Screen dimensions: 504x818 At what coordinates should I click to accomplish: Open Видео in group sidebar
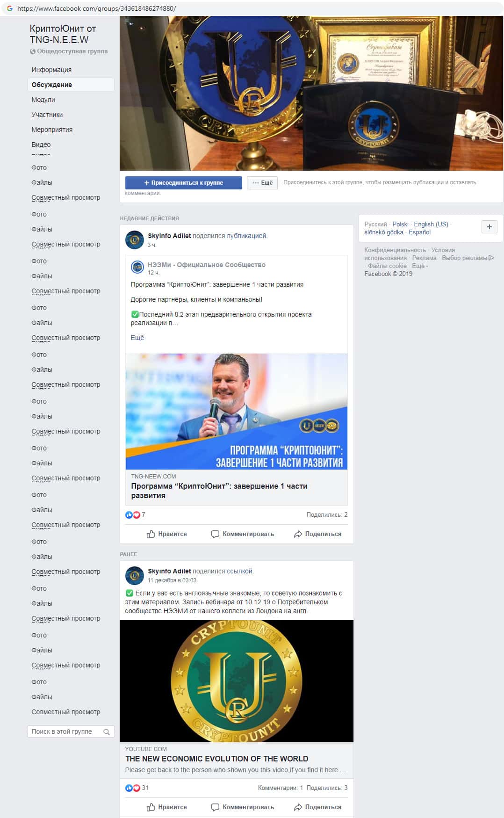point(41,145)
